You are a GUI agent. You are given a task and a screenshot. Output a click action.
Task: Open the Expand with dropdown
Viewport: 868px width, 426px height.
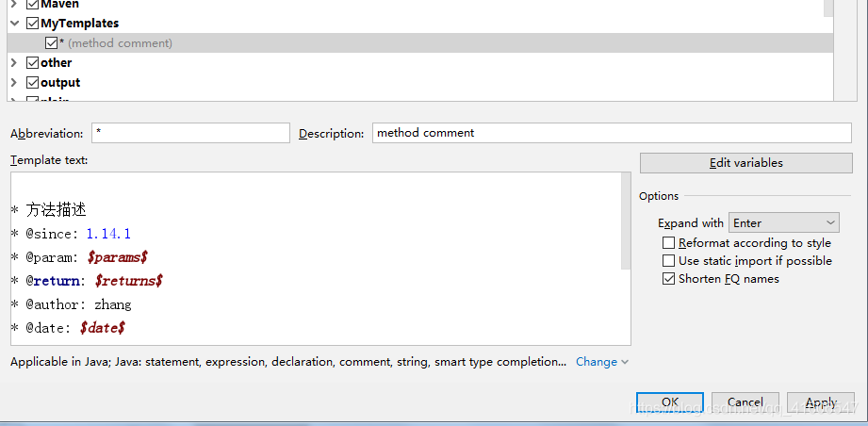[x=783, y=223]
